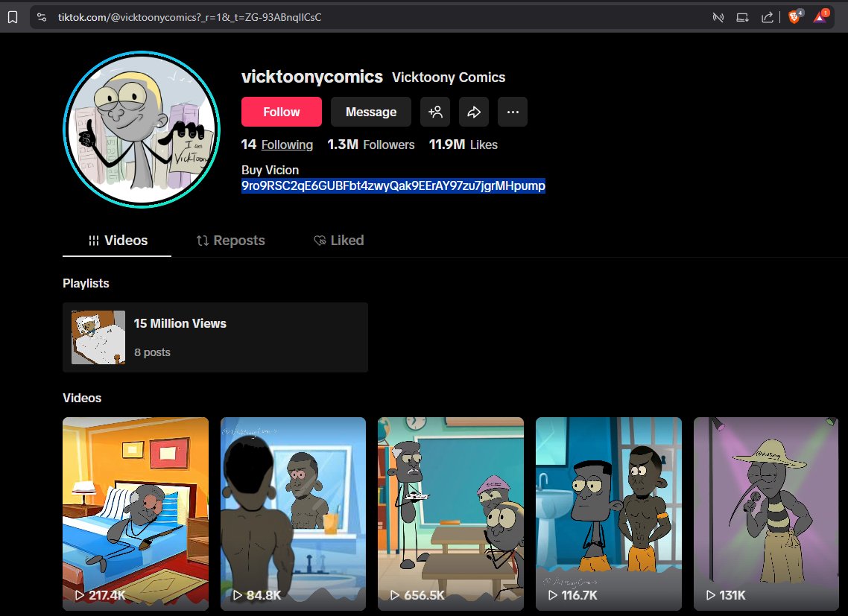Switch to the Reposts tab
This screenshot has height=616, width=848.
(x=230, y=241)
